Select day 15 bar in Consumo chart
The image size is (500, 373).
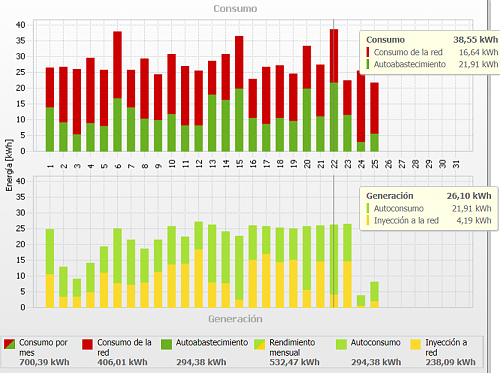coord(239,94)
